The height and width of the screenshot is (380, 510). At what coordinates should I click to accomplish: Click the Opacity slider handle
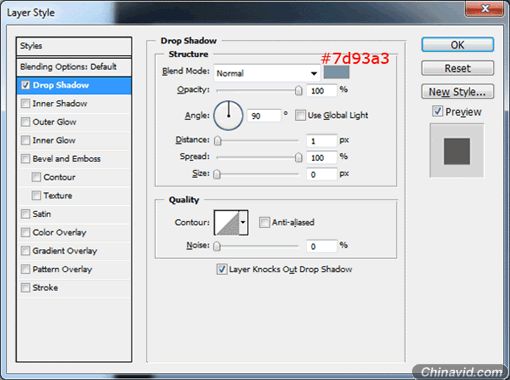tap(299, 90)
